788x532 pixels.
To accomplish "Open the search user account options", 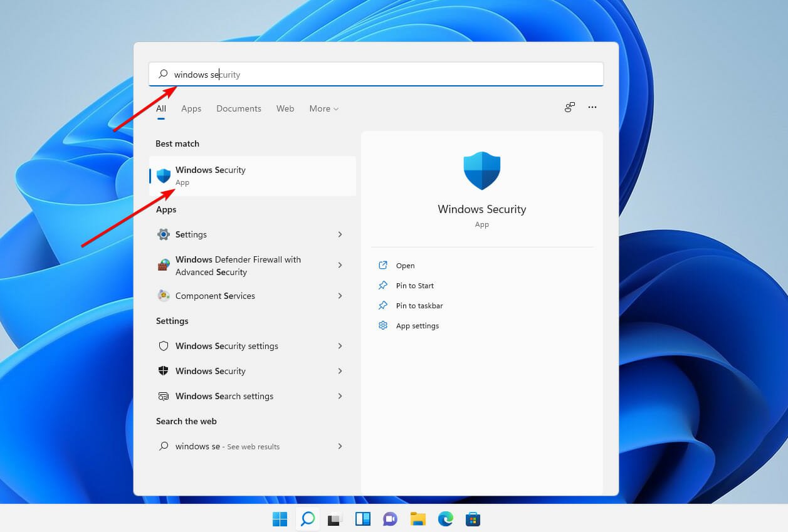I will click(569, 107).
